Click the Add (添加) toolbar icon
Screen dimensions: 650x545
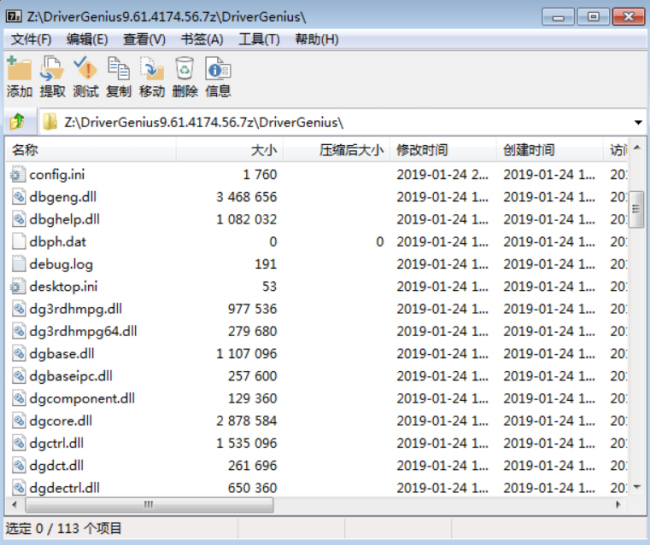(19, 68)
